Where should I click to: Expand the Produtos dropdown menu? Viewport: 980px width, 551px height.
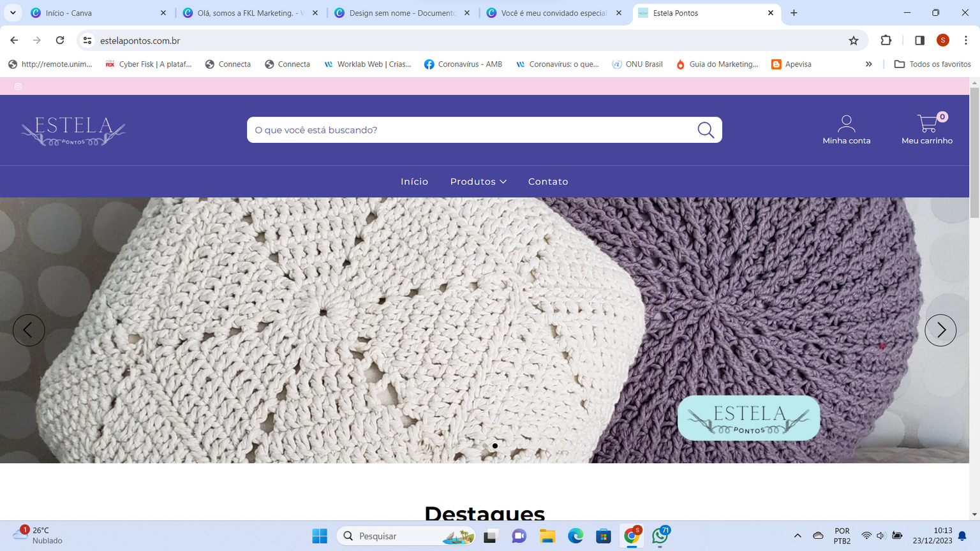478,182
